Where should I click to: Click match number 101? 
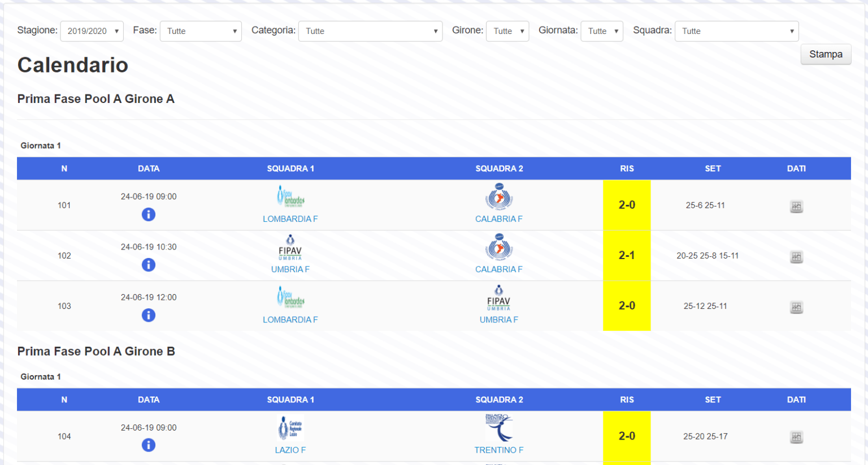pyautogui.click(x=64, y=205)
